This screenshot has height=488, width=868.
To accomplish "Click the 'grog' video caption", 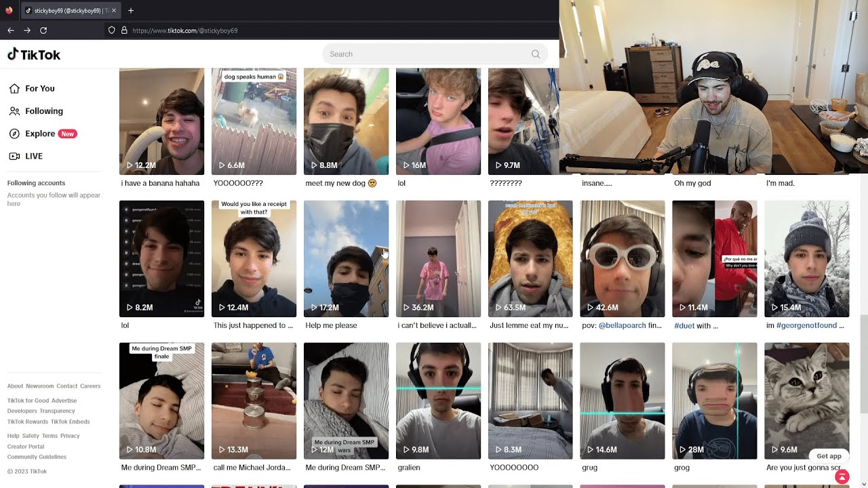I will (x=682, y=468).
